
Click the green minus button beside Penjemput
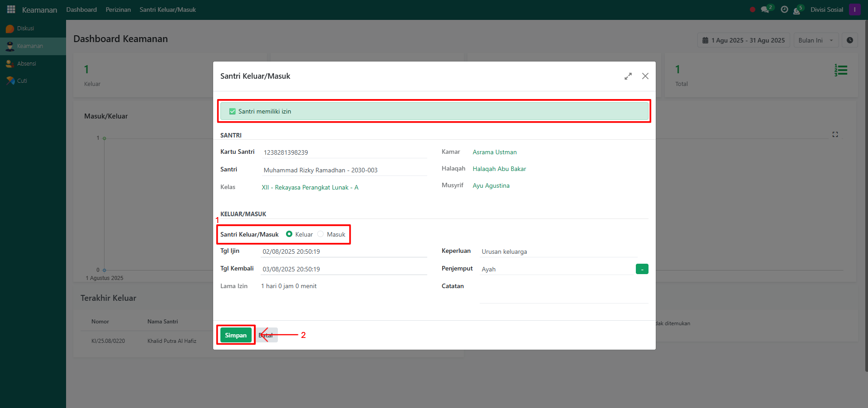coord(642,269)
